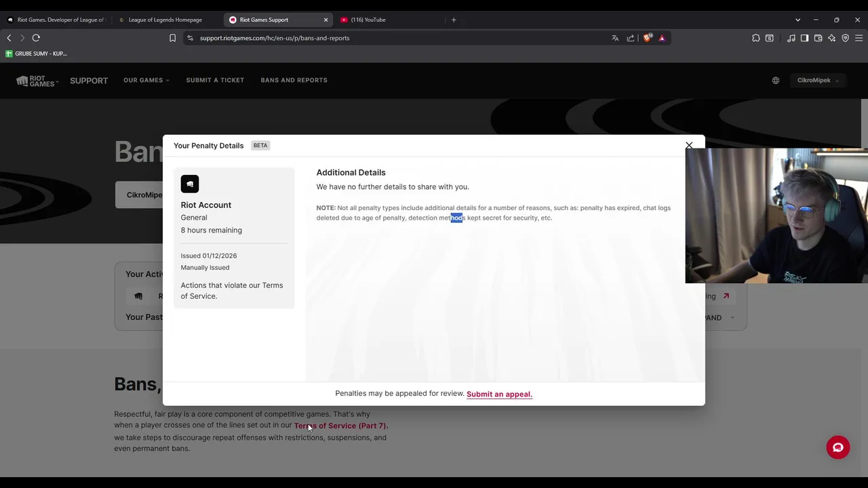Click the streamer webcam overlay
This screenshot has width=868, height=488.
pyautogui.click(x=776, y=216)
